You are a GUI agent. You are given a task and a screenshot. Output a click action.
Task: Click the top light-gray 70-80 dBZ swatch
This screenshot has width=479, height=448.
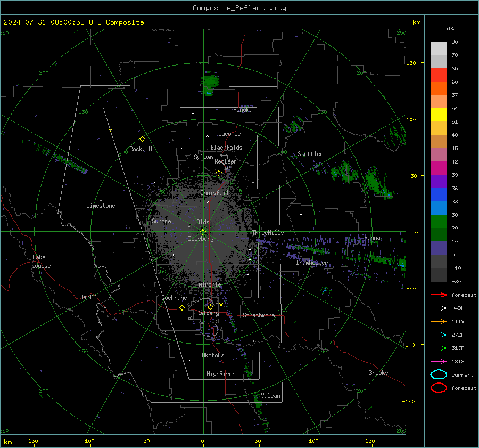[x=439, y=48]
